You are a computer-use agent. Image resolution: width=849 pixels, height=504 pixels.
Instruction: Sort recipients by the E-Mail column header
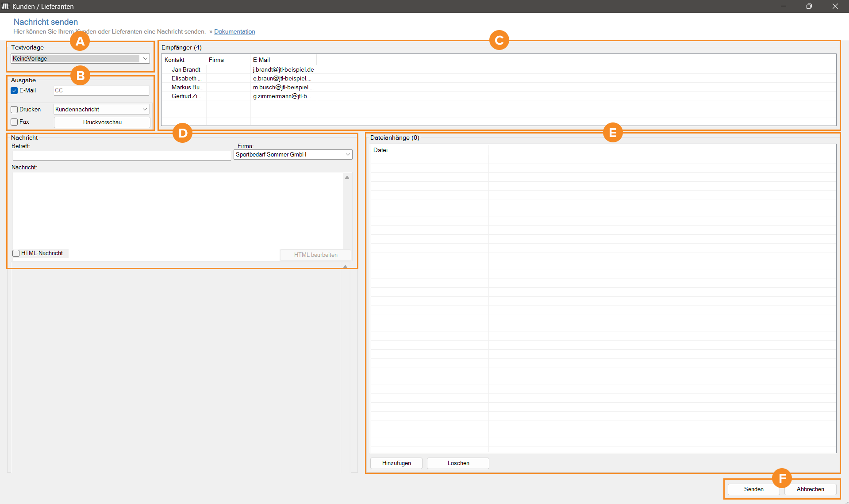261,60
